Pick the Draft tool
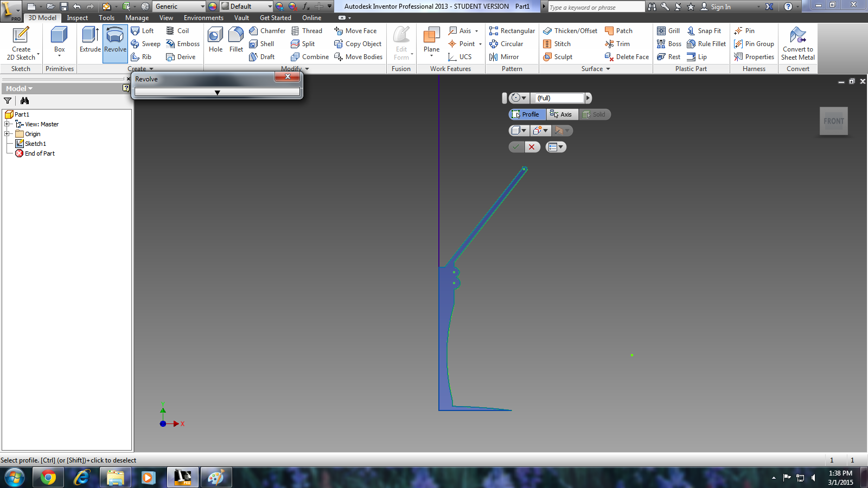 pyautogui.click(x=261, y=57)
